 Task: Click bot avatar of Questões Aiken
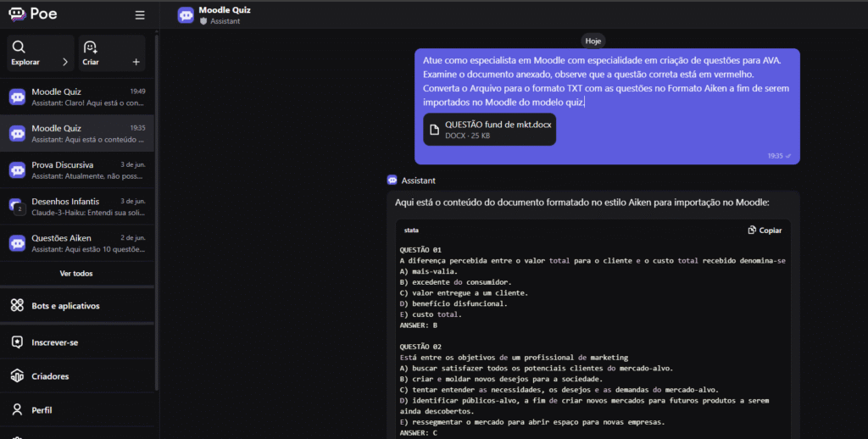click(17, 243)
